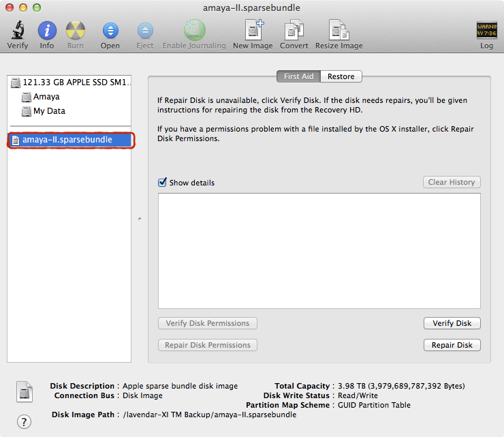The width and height of the screenshot is (504, 437).
Task: Click the Read/Write status value
Action: pos(358,395)
